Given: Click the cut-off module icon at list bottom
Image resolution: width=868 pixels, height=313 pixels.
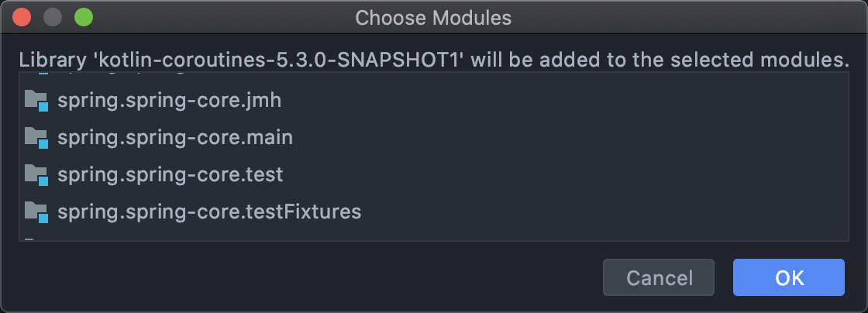Looking at the screenshot, I should 31,240.
